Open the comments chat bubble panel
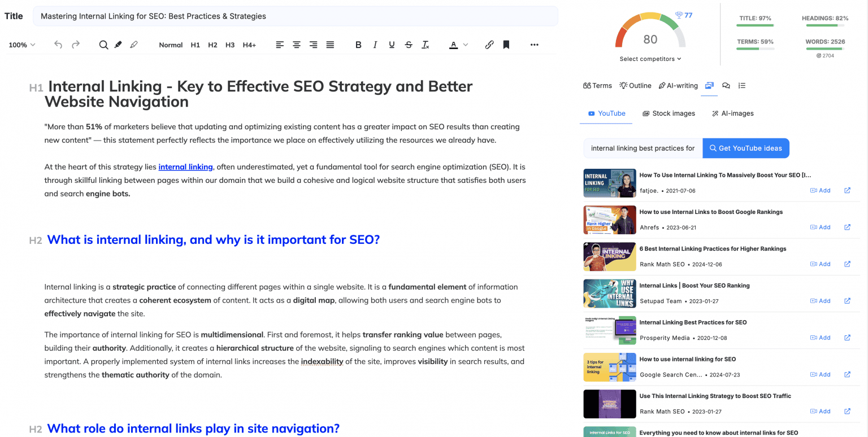The width and height of the screenshot is (868, 437). (x=726, y=85)
